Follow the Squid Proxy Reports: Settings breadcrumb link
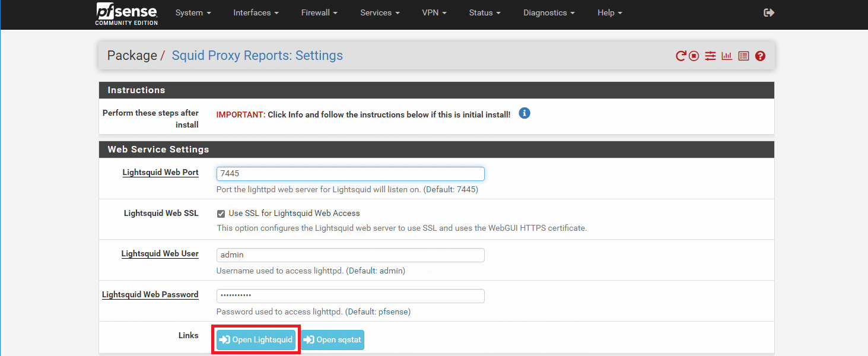Image resolution: width=868 pixels, height=356 pixels. pyautogui.click(x=257, y=56)
